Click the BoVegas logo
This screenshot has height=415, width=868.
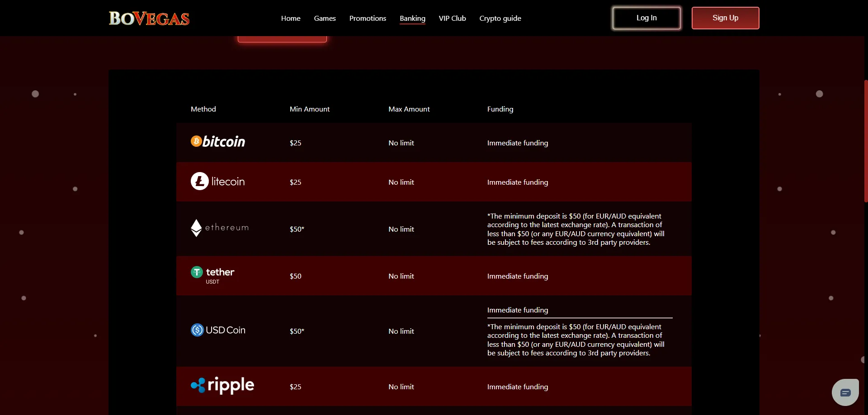[x=149, y=19]
